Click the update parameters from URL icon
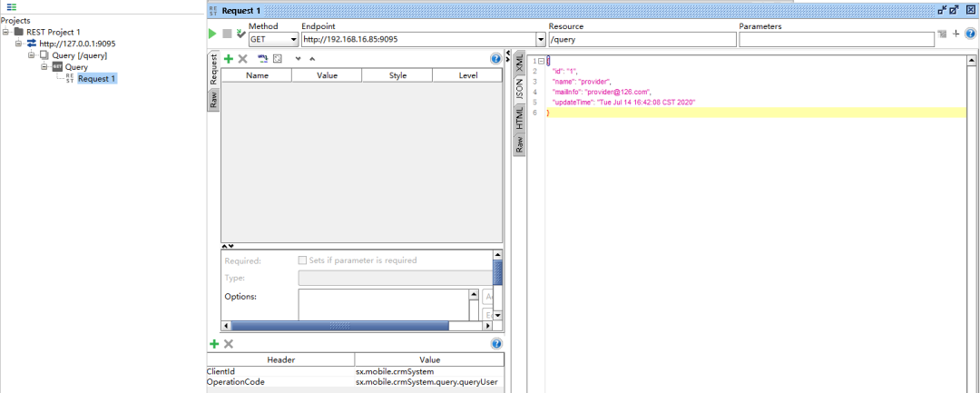Viewport: 980px width, 393px height. point(262,58)
